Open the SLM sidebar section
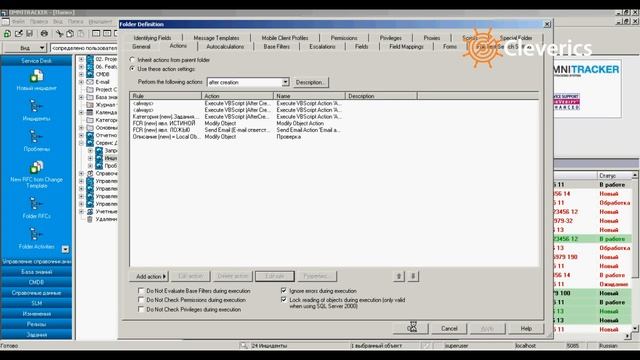This screenshot has width=640, height=360. (36, 303)
